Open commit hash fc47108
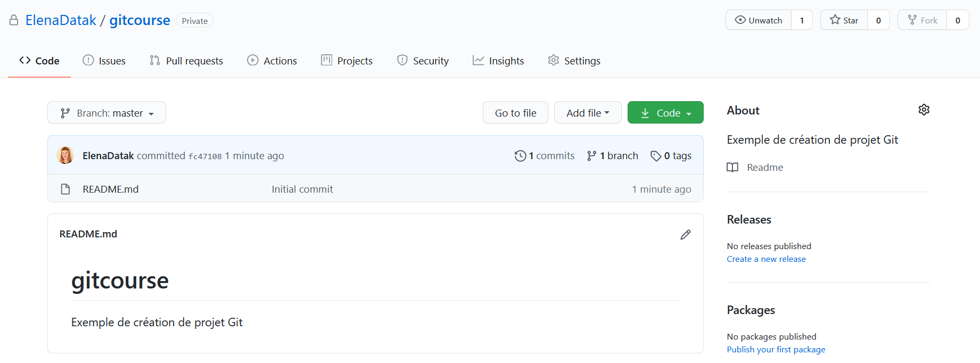This screenshot has height=363, width=980. (x=205, y=156)
